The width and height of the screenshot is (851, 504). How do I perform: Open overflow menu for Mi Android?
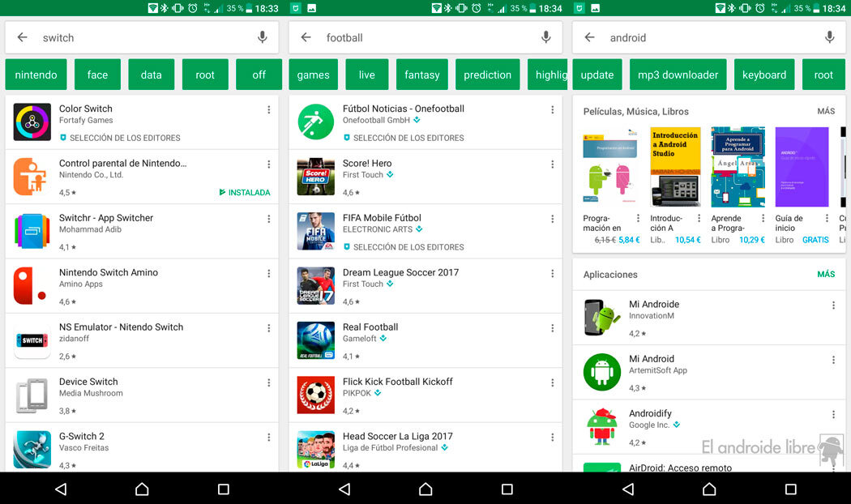[x=833, y=360]
